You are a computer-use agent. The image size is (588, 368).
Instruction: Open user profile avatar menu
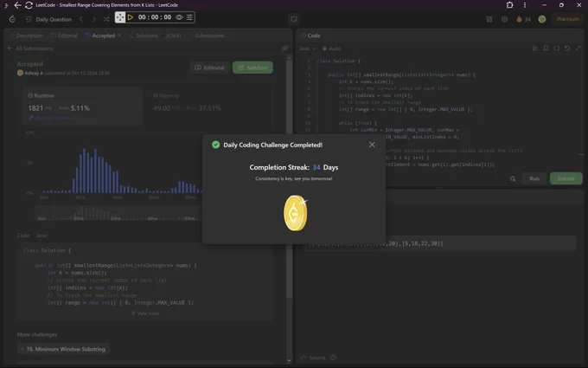coord(542,19)
